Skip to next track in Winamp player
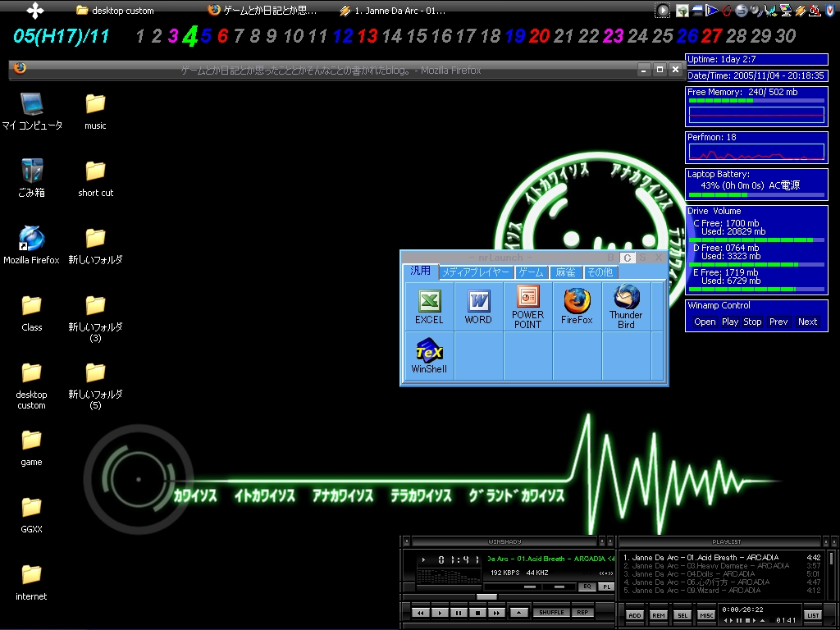840x630 pixels. (x=496, y=612)
